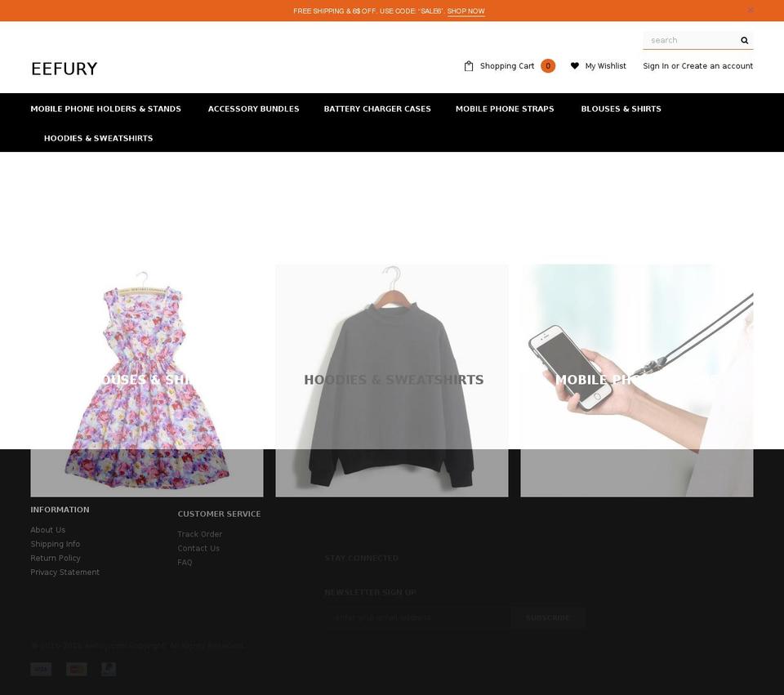Screen dimensions: 784x695
Task: Click the newsletter email address field
Action: [x=417, y=617]
